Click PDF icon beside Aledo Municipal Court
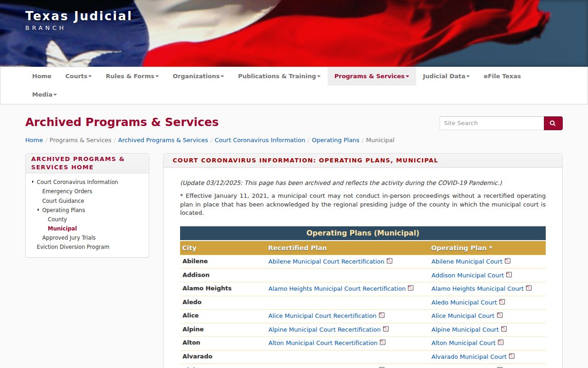Viewport: 588px width, 368px height. (502, 302)
